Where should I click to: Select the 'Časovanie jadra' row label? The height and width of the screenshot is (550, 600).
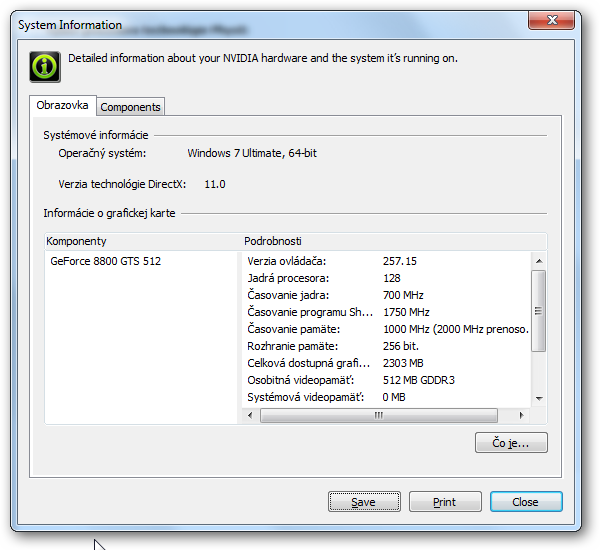click(x=288, y=295)
